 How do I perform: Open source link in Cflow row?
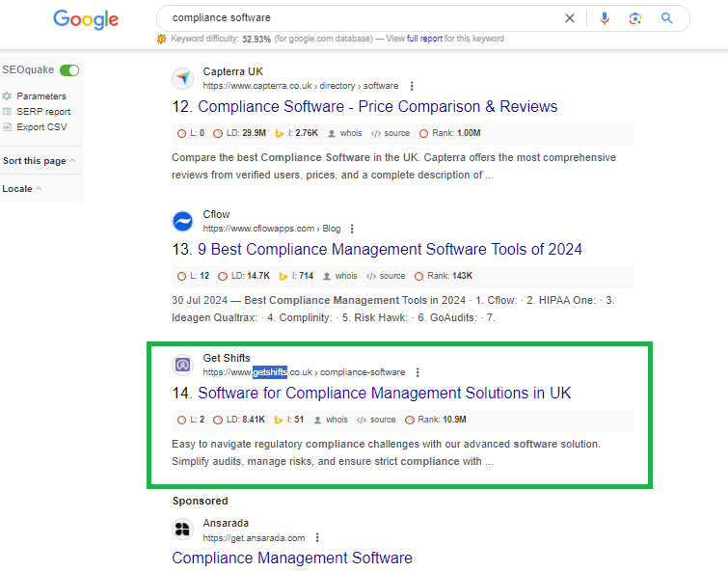[386, 276]
